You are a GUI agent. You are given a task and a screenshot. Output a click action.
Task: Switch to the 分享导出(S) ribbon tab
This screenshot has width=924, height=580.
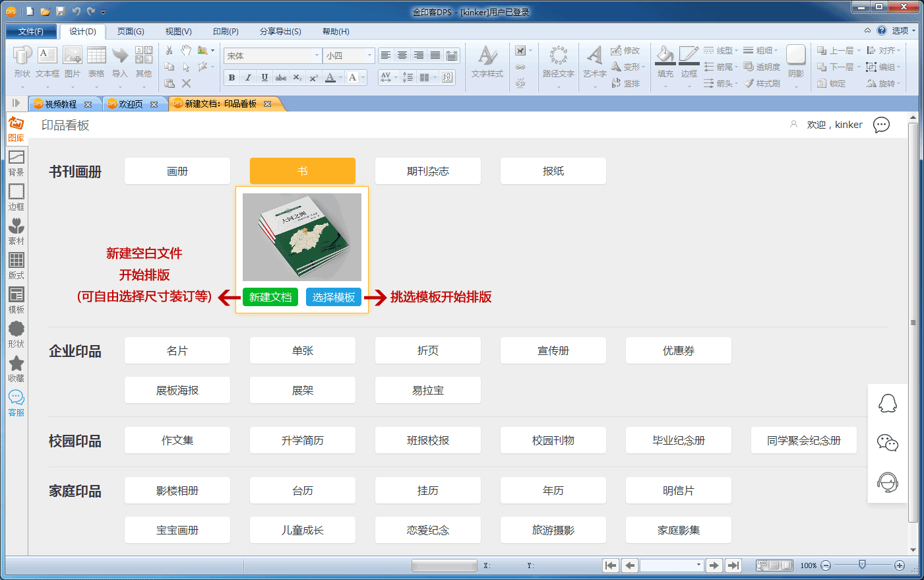[280, 31]
